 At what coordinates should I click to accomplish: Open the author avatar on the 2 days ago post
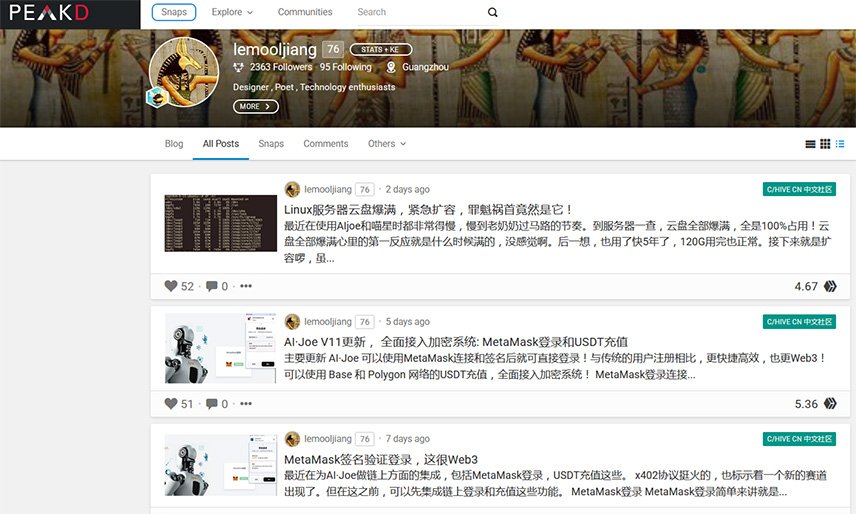pos(292,189)
